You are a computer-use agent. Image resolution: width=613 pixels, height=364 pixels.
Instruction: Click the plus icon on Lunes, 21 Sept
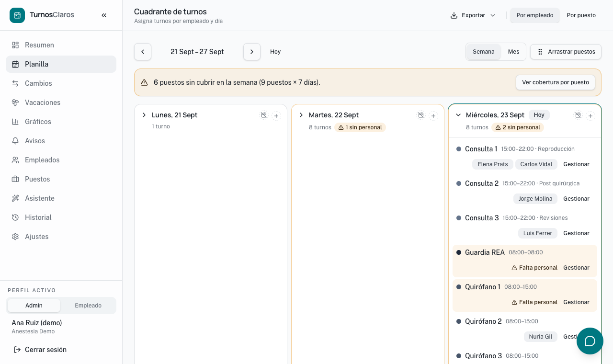coord(276,115)
